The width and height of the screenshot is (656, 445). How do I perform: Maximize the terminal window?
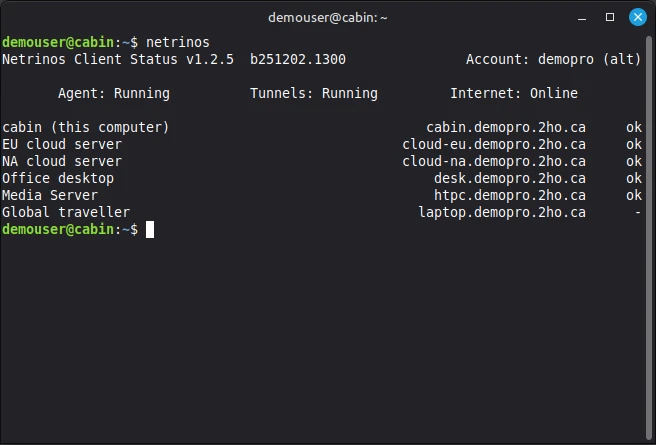pos(610,17)
